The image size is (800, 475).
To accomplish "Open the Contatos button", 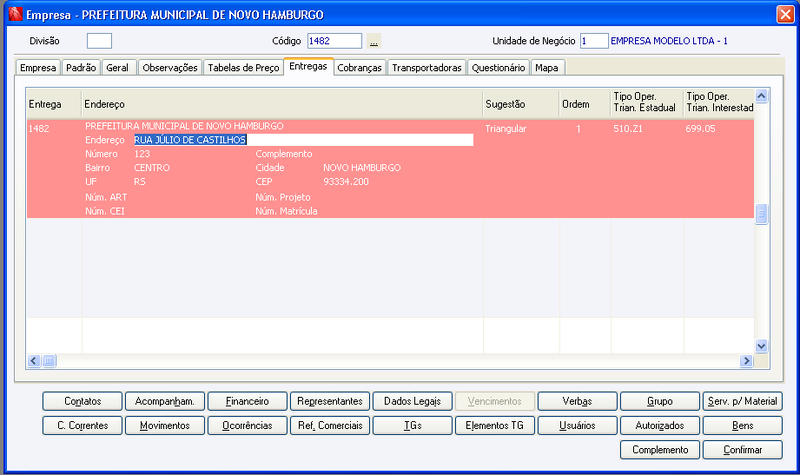I will click(83, 401).
